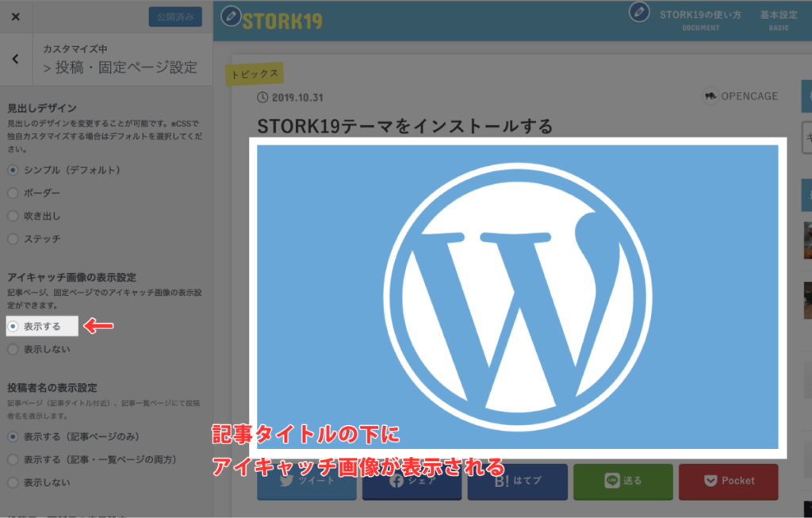
Task: Click the pencil edit icon beside the header menu
Action: tap(639, 11)
